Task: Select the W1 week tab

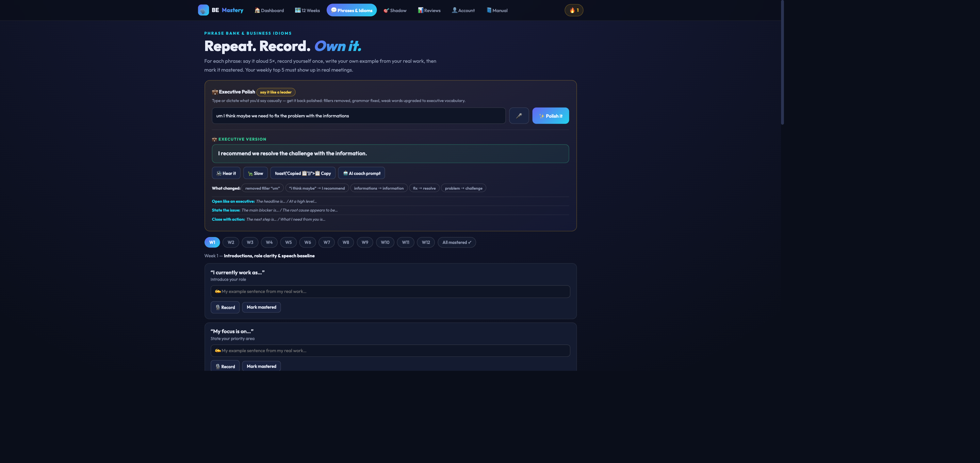Action: pos(212,243)
